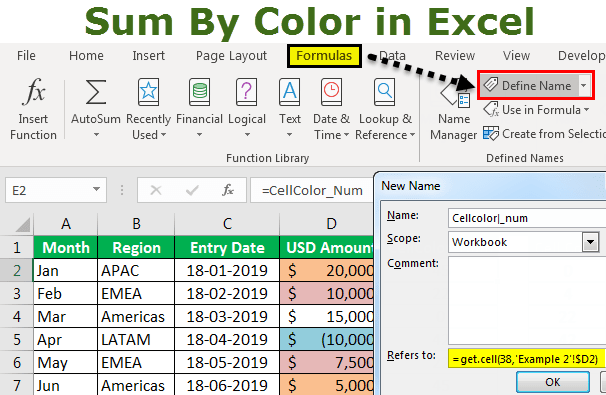Expand the Text functions dropdown arrow
Image resolution: width=606 pixels, height=395 pixels.
(289, 135)
